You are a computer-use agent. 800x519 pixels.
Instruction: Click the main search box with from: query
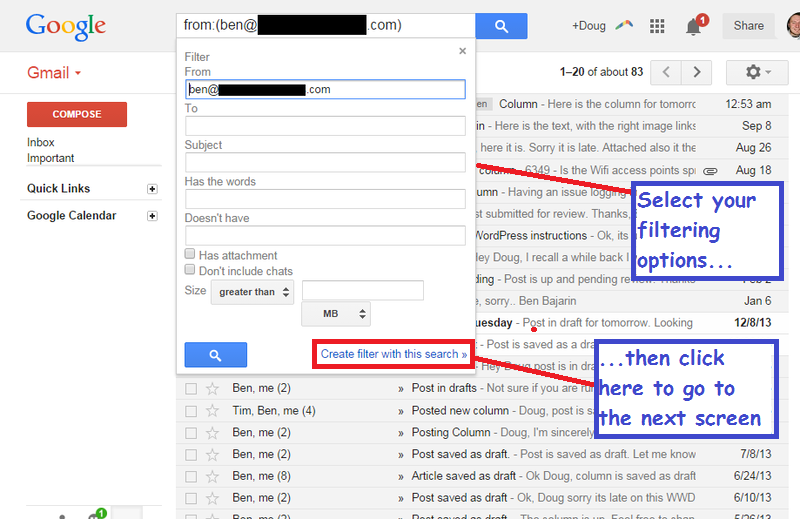click(326, 26)
